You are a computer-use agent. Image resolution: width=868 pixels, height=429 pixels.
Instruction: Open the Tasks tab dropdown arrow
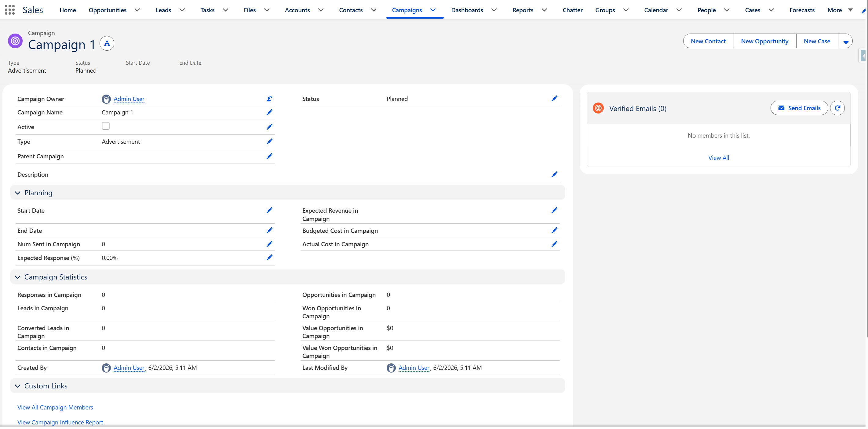pyautogui.click(x=226, y=10)
